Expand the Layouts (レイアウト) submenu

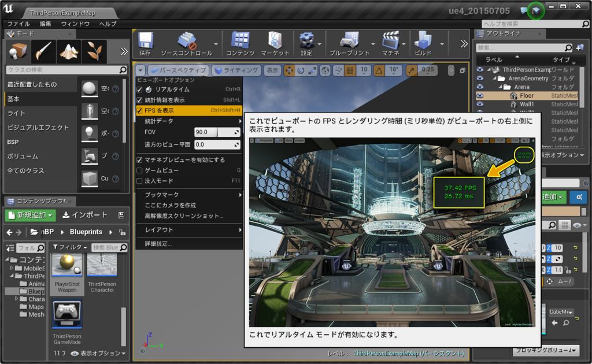189,230
